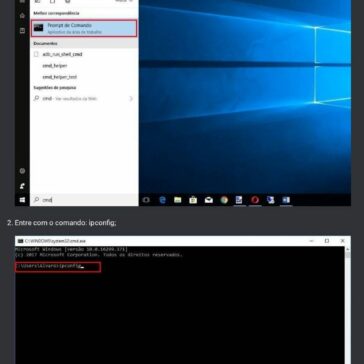The width and height of the screenshot is (364, 364).
Task: Open Microsoft Word from the taskbar
Action: [286, 200]
